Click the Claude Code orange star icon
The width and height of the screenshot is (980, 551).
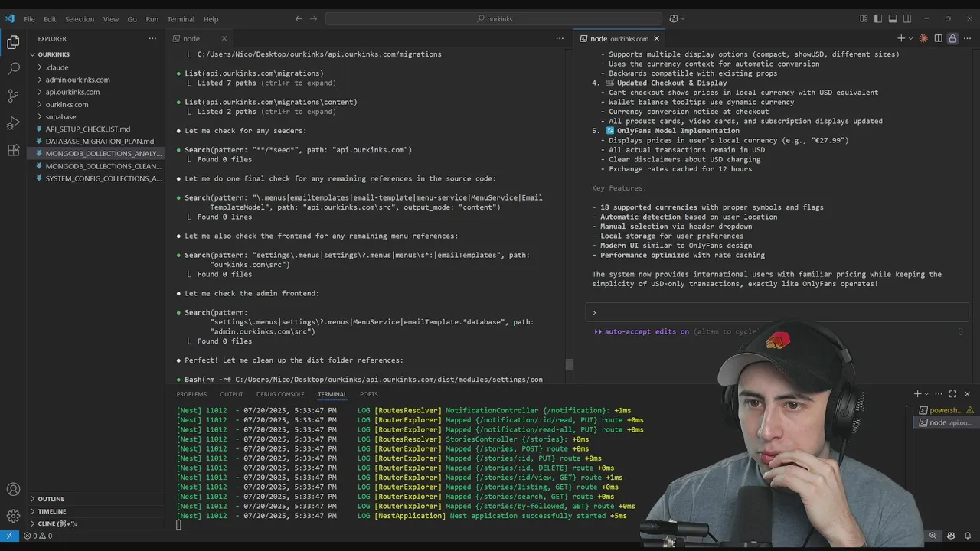(x=924, y=38)
